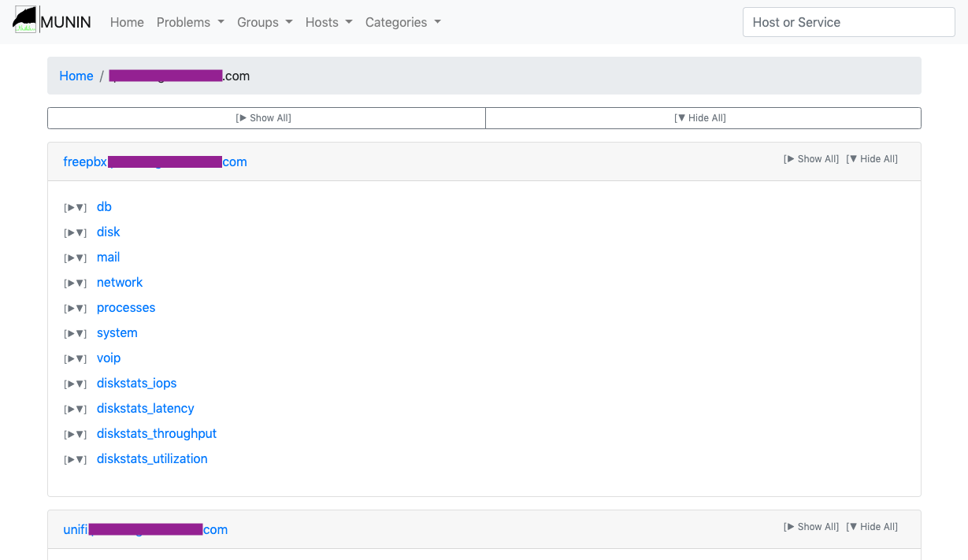Open the Categories dropdown menu
Screen dimensions: 968x560
pos(402,22)
